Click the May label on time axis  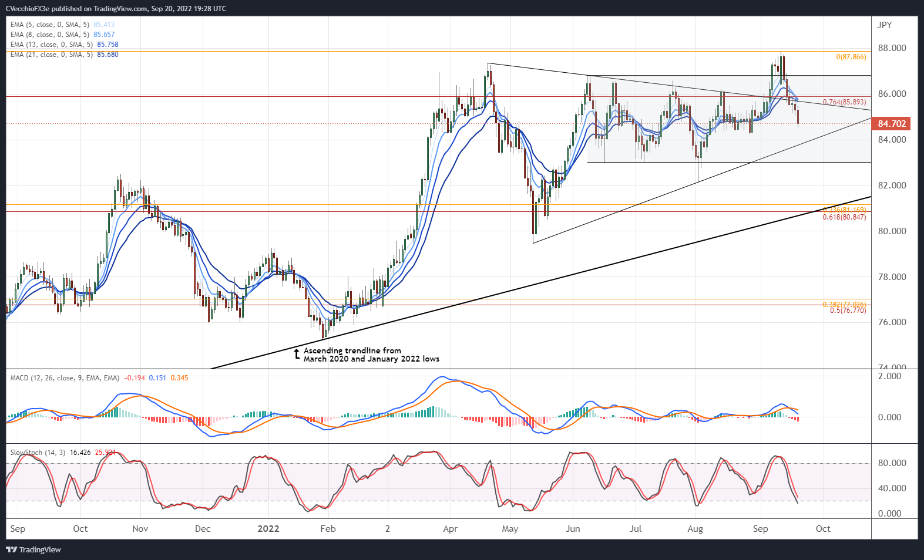tap(510, 529)
